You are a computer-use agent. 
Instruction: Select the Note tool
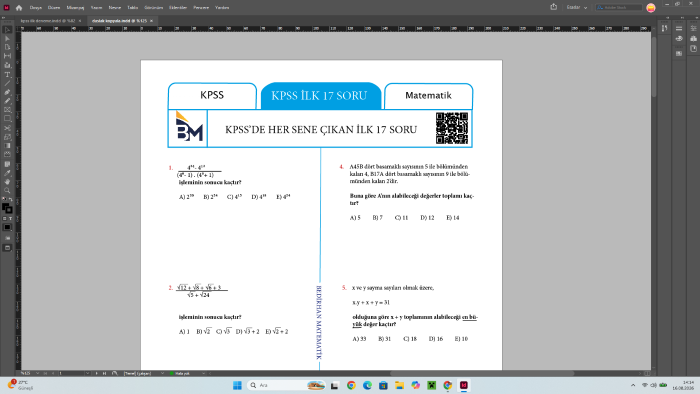(7, 164)
